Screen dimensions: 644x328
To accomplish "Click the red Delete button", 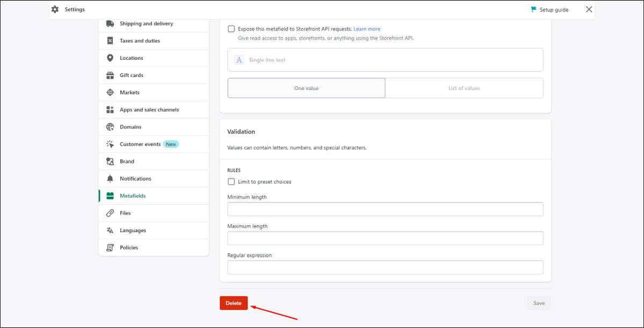I will 233,303.
